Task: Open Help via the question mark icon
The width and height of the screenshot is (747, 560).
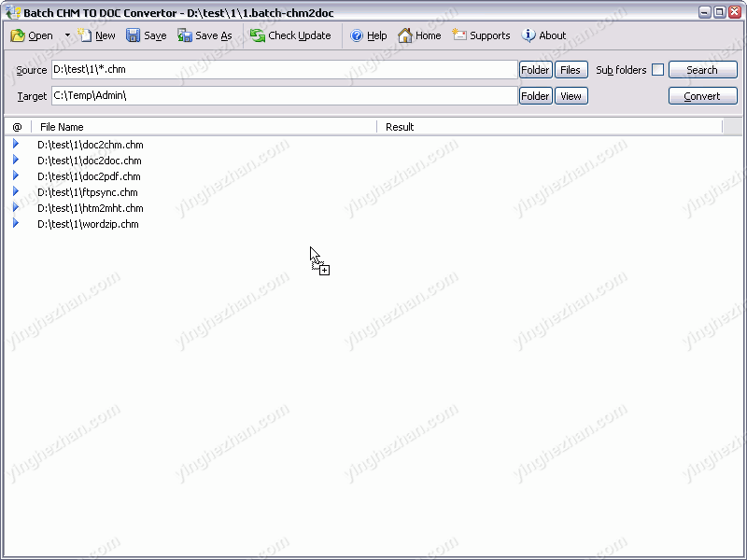Action: [357, 35]
